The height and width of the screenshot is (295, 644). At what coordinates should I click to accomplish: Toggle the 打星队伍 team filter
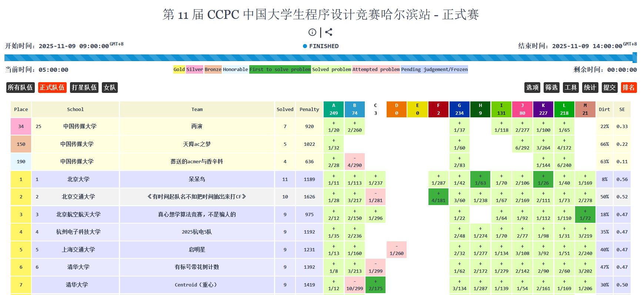(84, 87)
